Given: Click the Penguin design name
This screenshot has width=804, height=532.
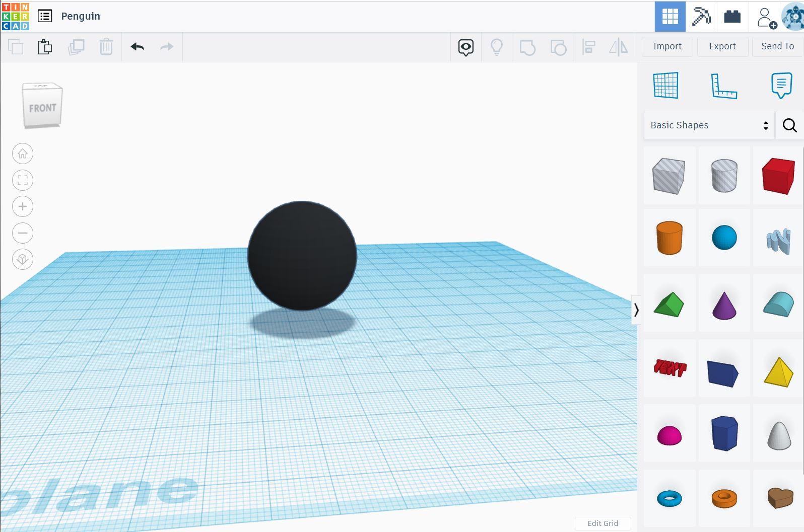Looking at the screenshot, I should point(81,16).
